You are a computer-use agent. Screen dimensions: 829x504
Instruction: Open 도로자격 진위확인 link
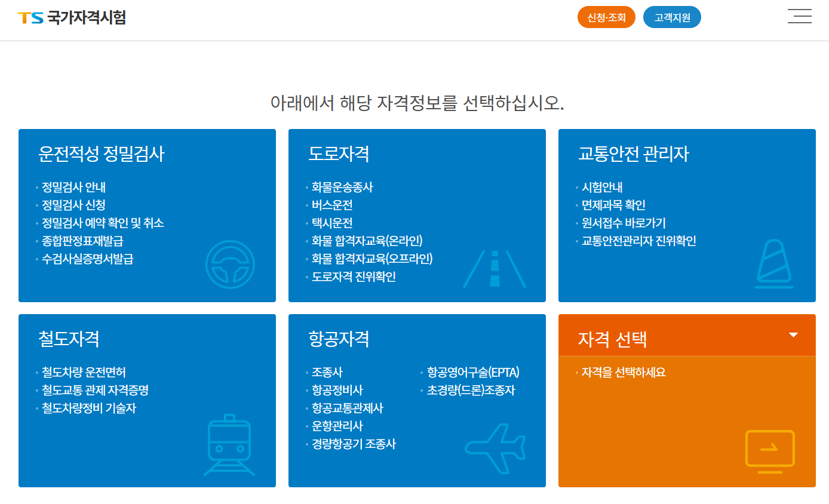pos(354,277)
